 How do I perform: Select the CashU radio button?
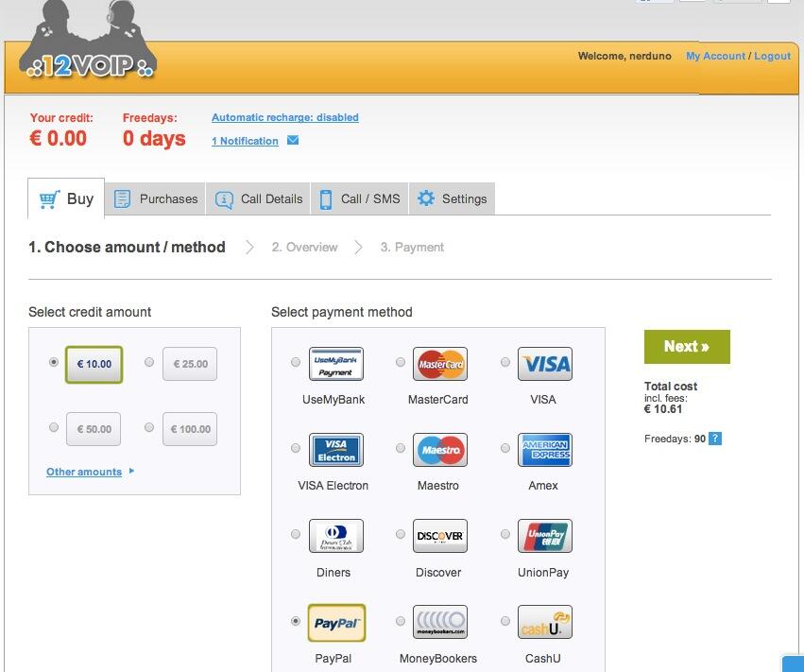click(505, 621)
